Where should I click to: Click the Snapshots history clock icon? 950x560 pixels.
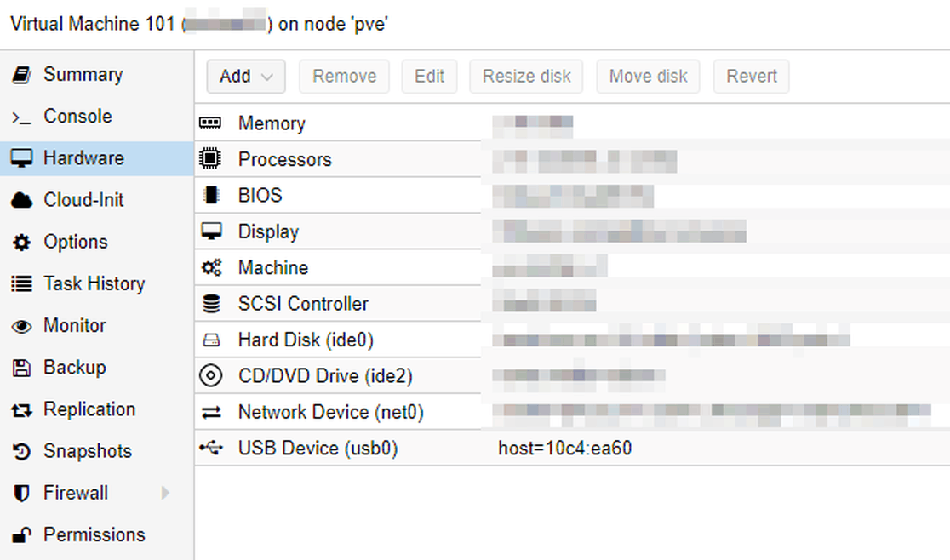coord(22,452)
